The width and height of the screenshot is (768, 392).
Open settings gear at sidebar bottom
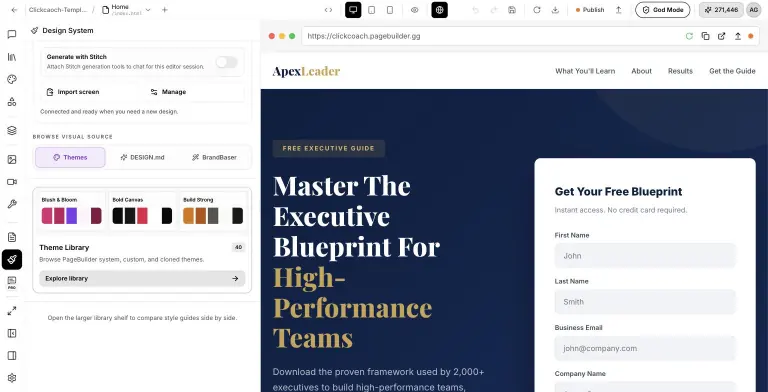(x=12, y=378)
